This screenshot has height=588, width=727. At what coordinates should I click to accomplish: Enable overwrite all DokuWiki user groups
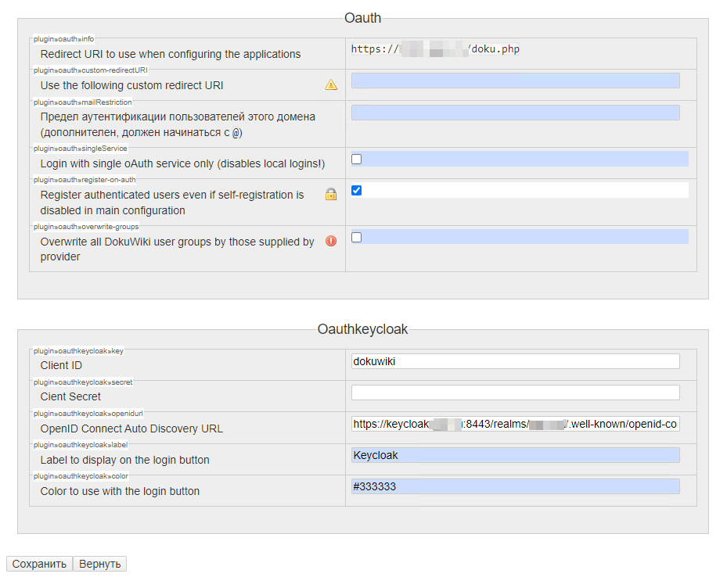click(x=357, y=237)
